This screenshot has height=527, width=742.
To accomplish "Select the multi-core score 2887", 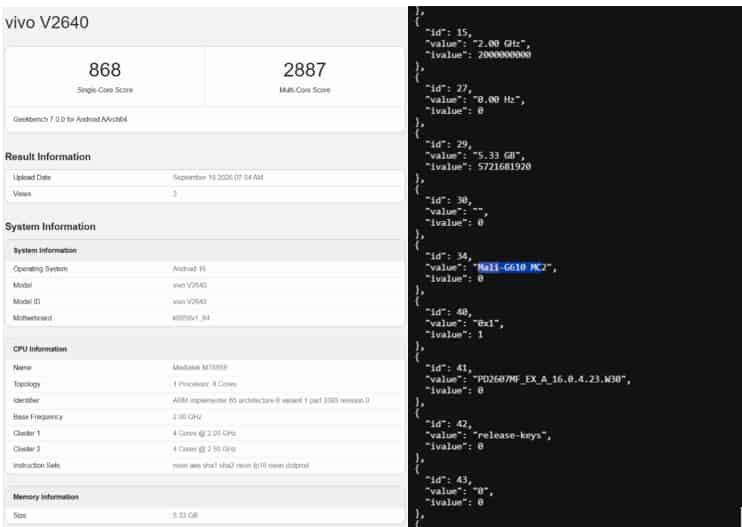I will click(304, 70).
